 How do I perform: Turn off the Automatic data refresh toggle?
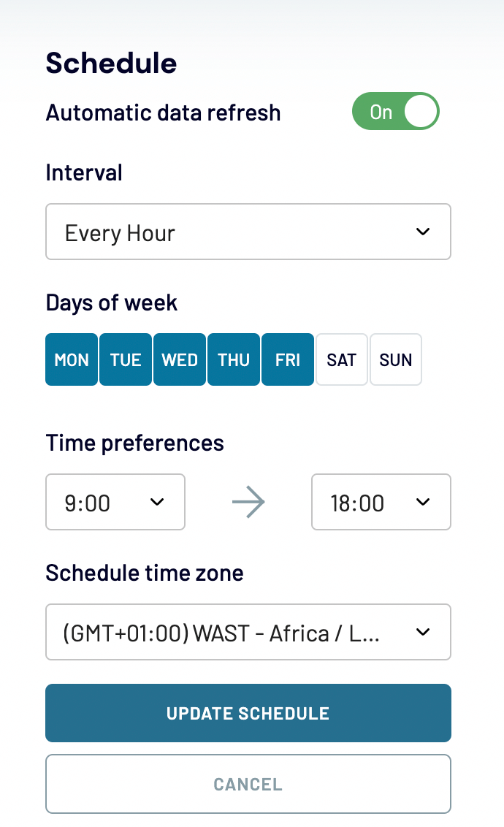(395, 112)
